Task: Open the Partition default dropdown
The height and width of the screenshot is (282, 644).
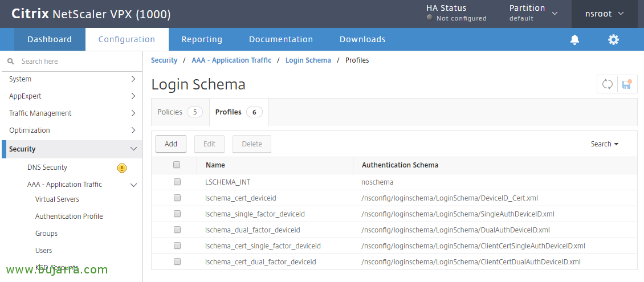Action: pyautogui.click(x=533, y=13)
